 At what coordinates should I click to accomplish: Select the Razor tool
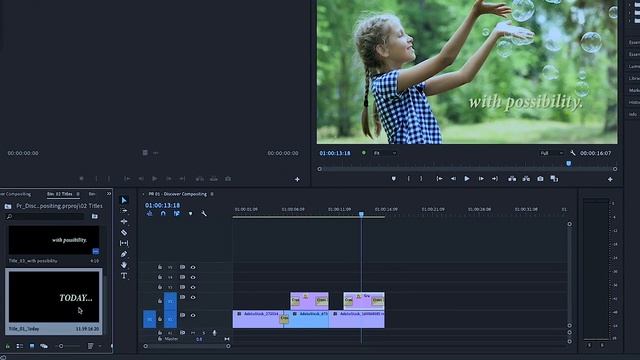tap(124, 232)
